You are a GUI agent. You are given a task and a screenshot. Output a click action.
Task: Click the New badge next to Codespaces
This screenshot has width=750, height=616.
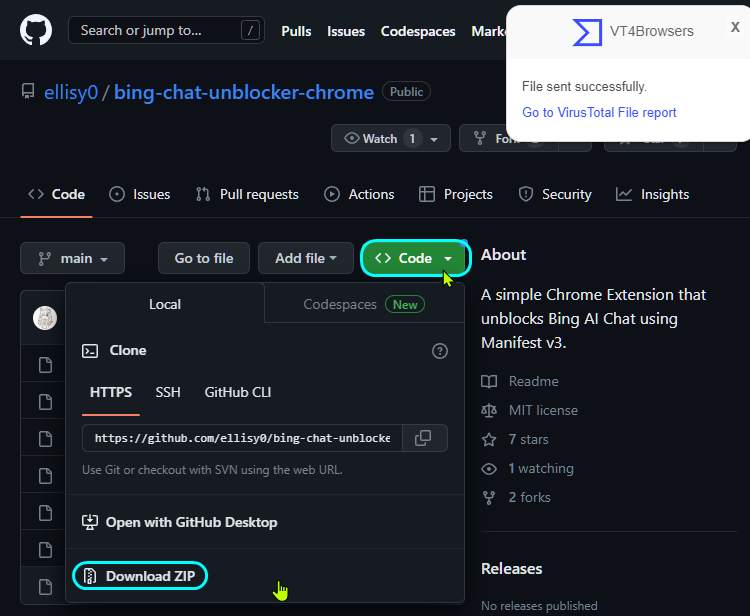(x=405, y=305)
